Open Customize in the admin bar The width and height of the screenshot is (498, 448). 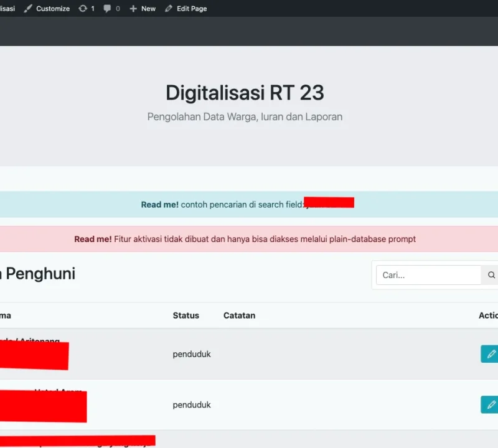tap(47, 9)
